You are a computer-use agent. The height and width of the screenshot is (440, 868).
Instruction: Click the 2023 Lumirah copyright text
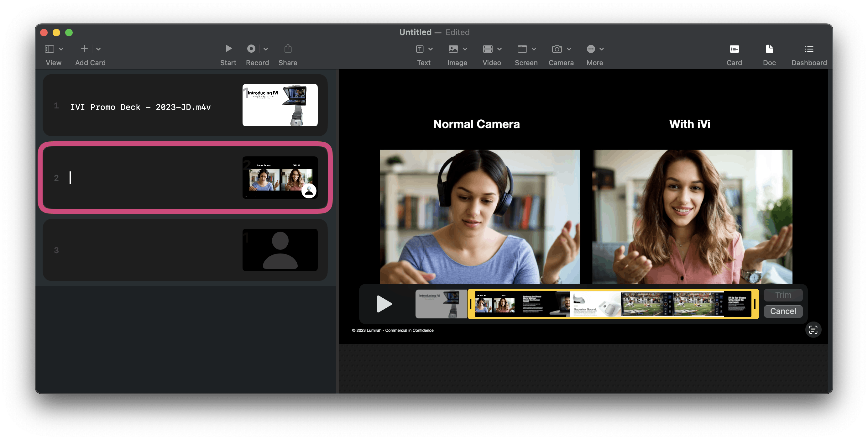(x=393, y=330)
